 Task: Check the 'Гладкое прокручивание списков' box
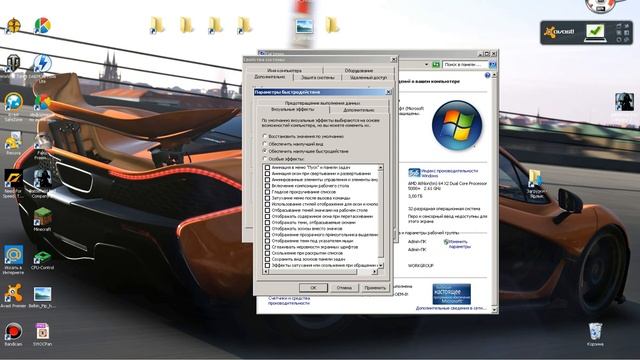pos(267,192)
